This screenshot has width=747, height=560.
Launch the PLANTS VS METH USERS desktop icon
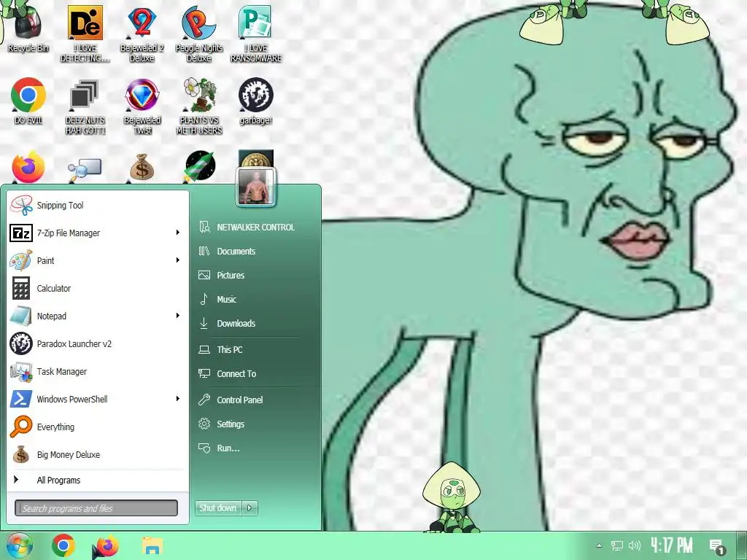coord(198,106)
